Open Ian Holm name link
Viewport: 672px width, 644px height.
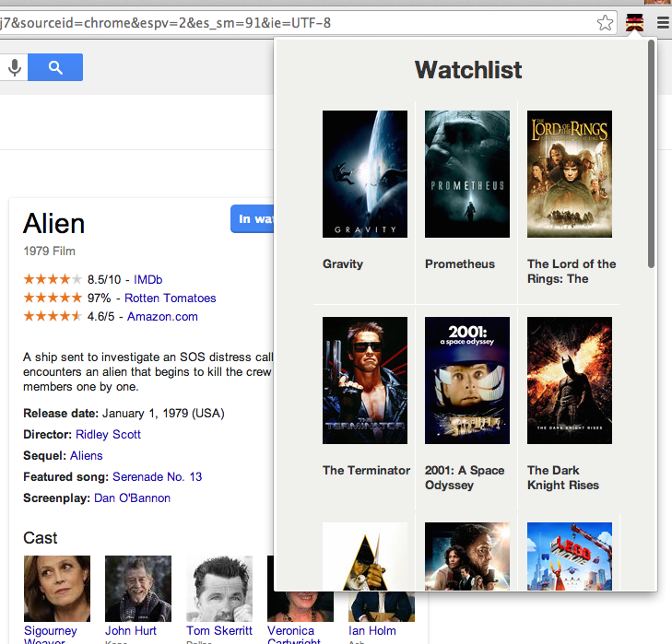click(372, 631)
